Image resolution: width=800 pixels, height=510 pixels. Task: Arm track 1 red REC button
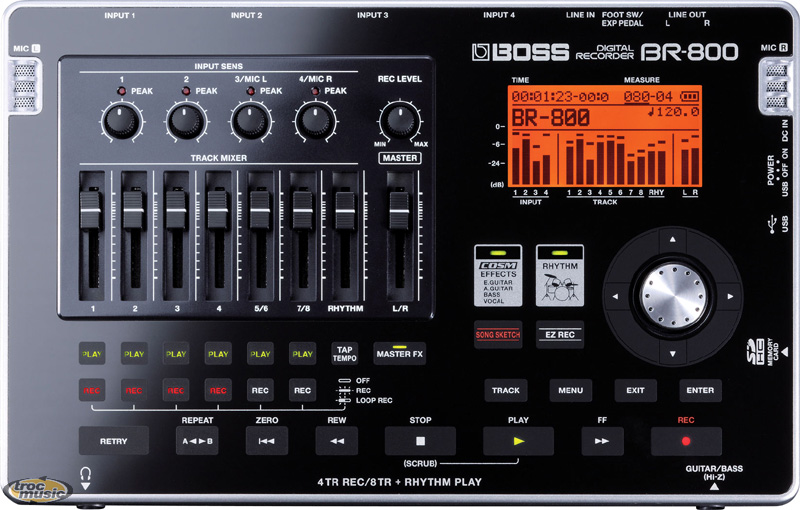92,390
